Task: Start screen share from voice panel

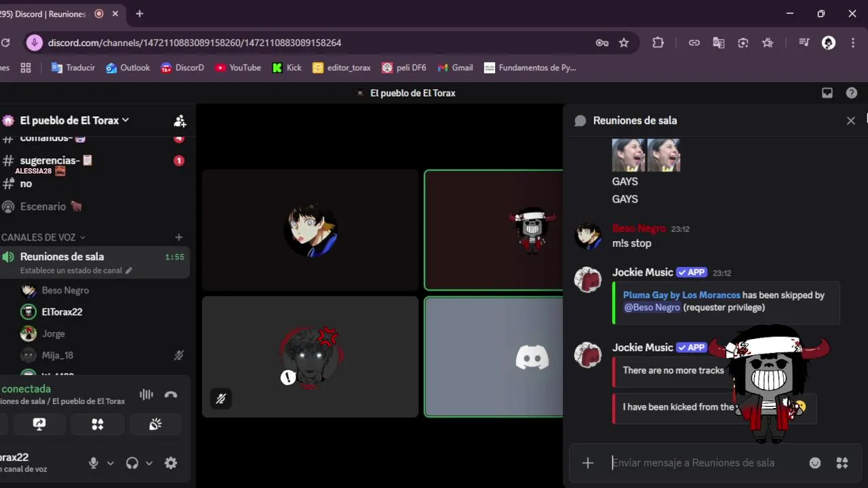Action: pos(39,424)
